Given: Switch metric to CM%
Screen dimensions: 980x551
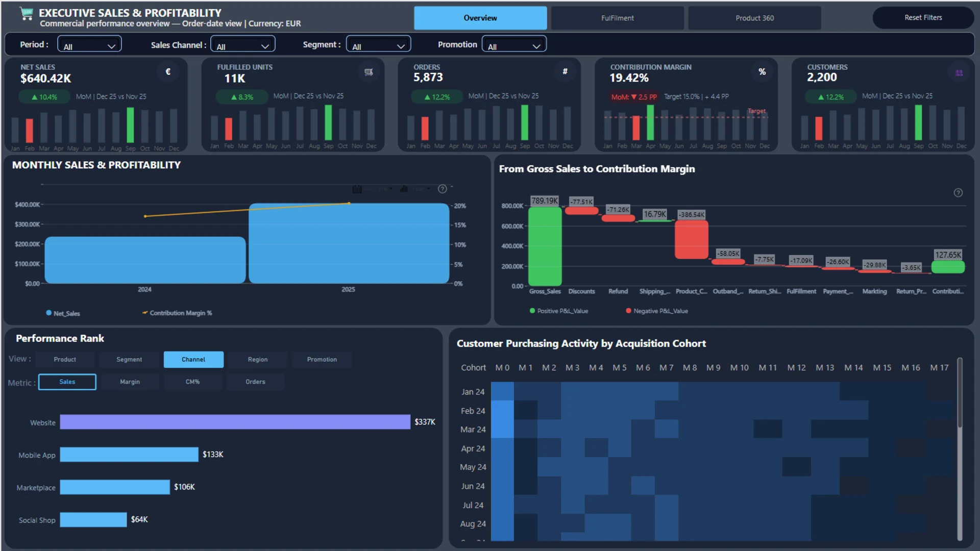Looking at the screenshot, I should 193,382.
